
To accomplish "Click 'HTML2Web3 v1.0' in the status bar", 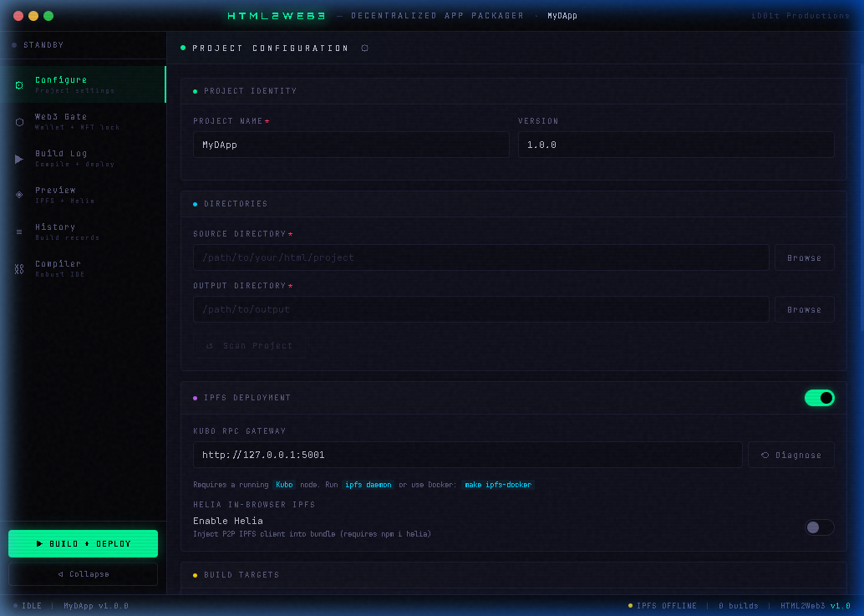I will 816,605.
